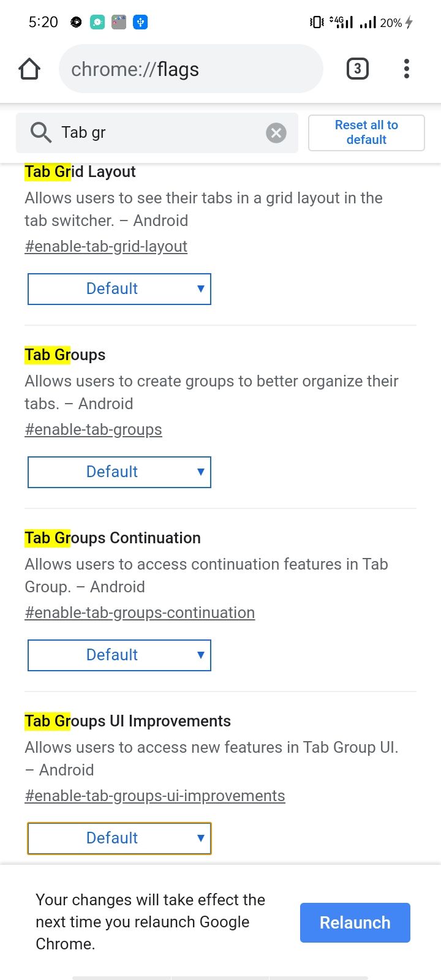Screen dimensions: 441x980
Task: Tap the USB notification icon in status bar
Action: (140, 23)
